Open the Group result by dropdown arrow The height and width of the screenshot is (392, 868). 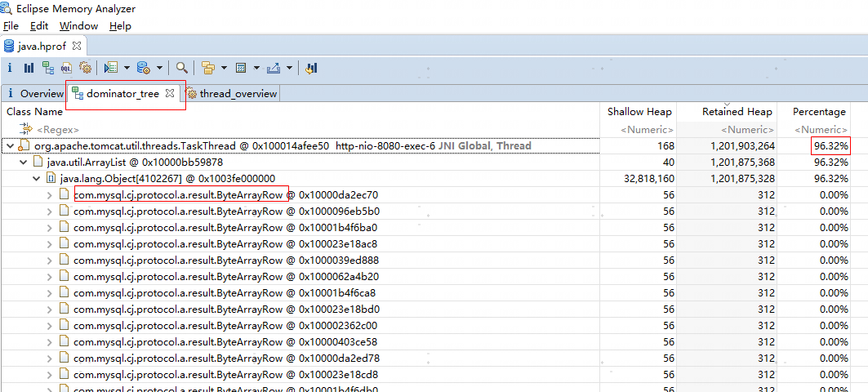225,68
